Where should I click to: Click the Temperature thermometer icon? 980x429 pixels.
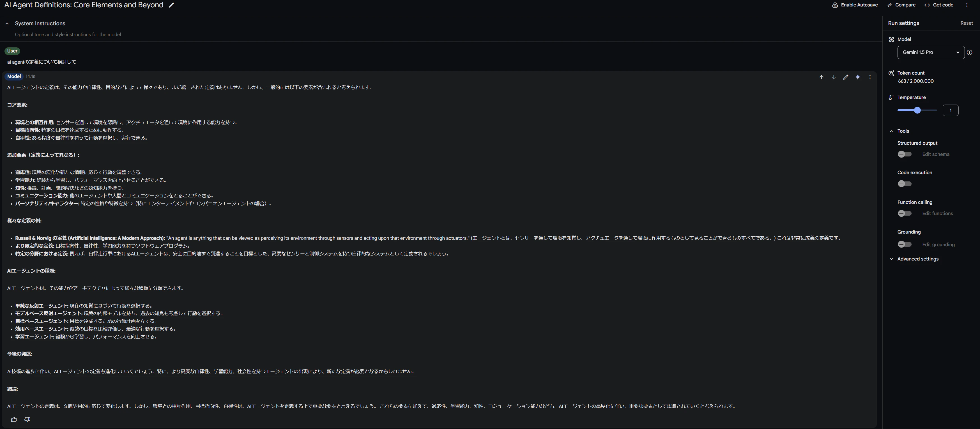point(891,97)
